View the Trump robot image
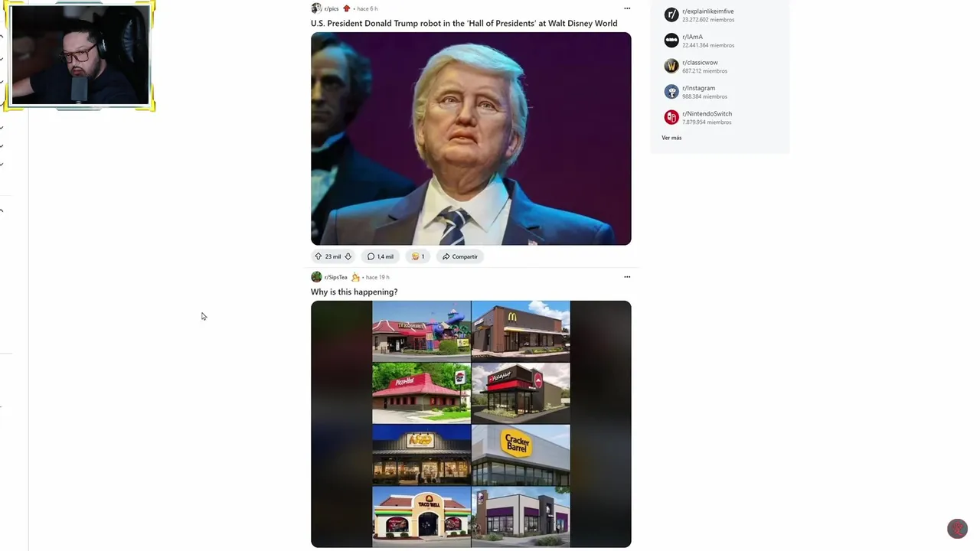Screen dimensions: 980x551 (x=471, y=139)
